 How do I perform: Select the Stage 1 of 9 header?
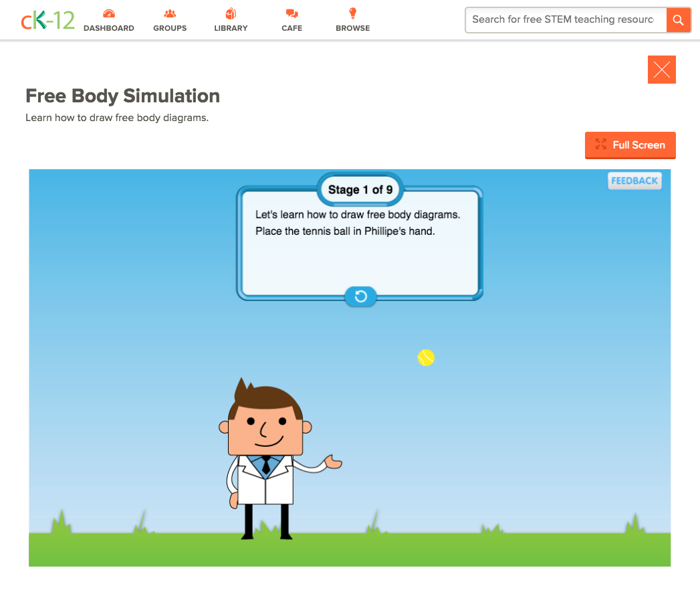pos(360,189)
